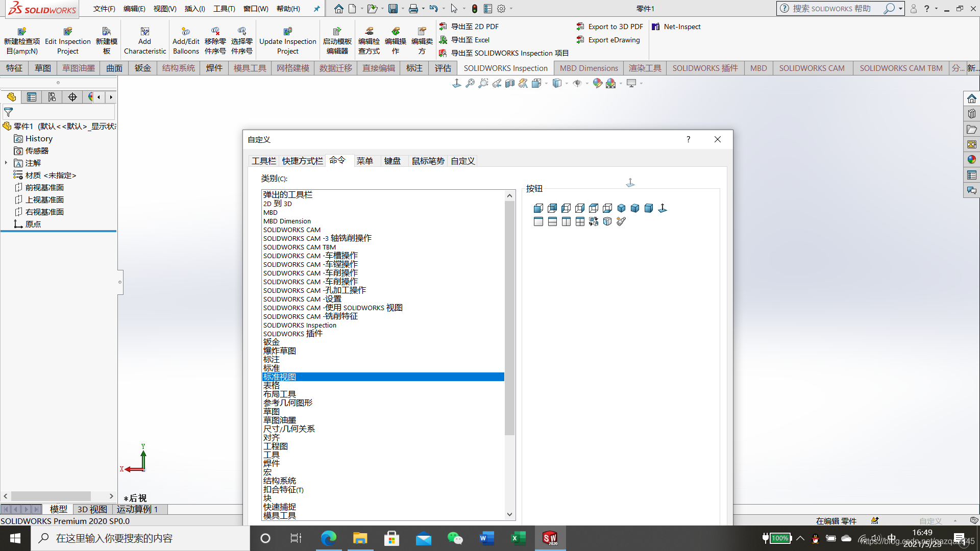Switch to the 键盘 tab in dialog
The width and height of the screenshot is (980, 551).
392,161
